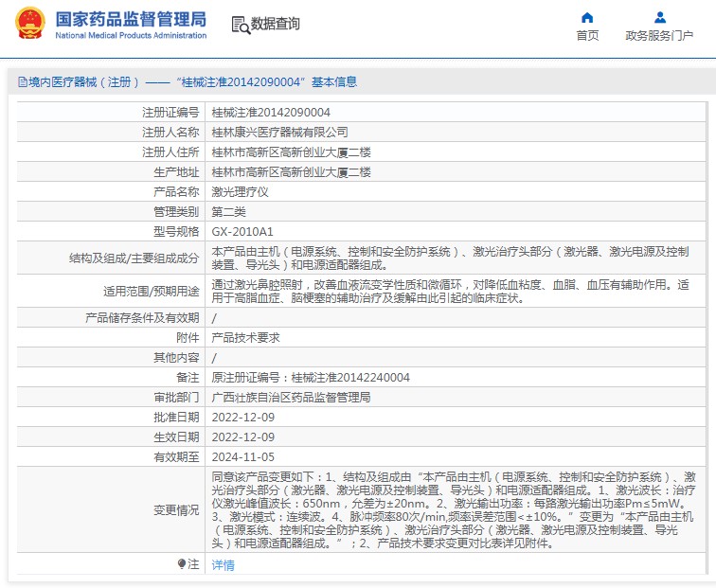
Task: Click the lightbulb icon beside 注
Action: [181, 564]
